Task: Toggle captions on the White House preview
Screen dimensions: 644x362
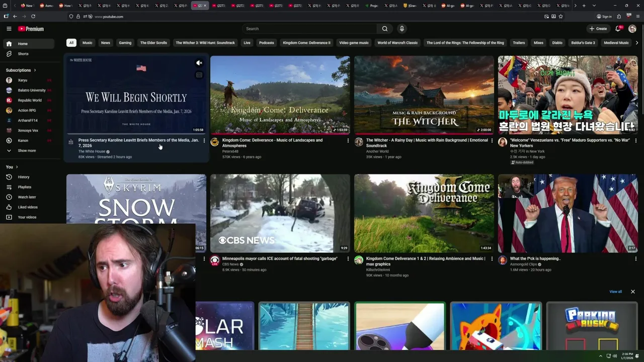Action: 199,75
